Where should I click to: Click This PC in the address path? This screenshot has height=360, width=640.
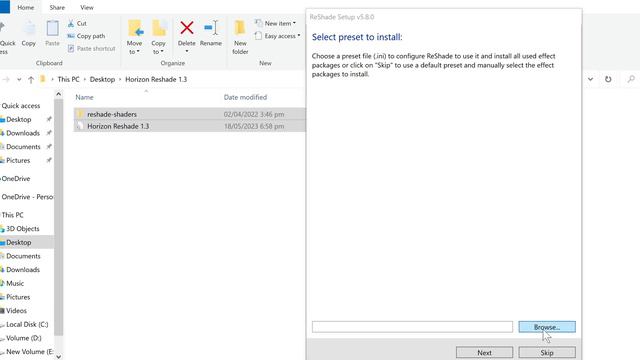(69, 79)
